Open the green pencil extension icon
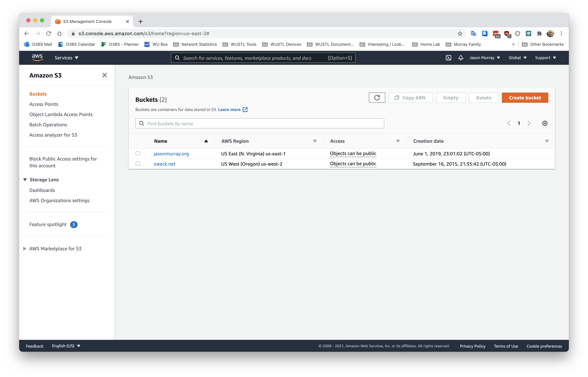Viewport: 588px width, 377px height. click(x=529, y=33)
